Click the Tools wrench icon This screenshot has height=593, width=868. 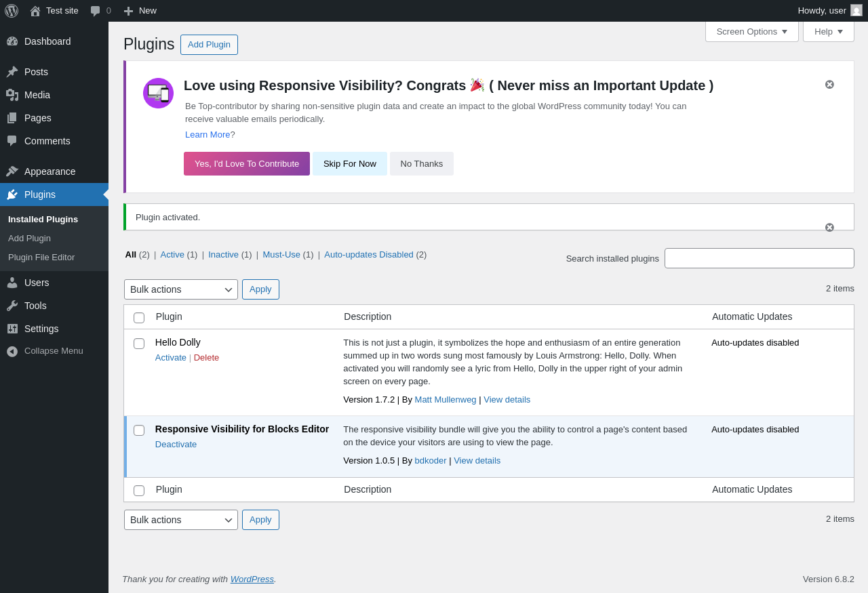pyautogui.click(x=12, y=306)
